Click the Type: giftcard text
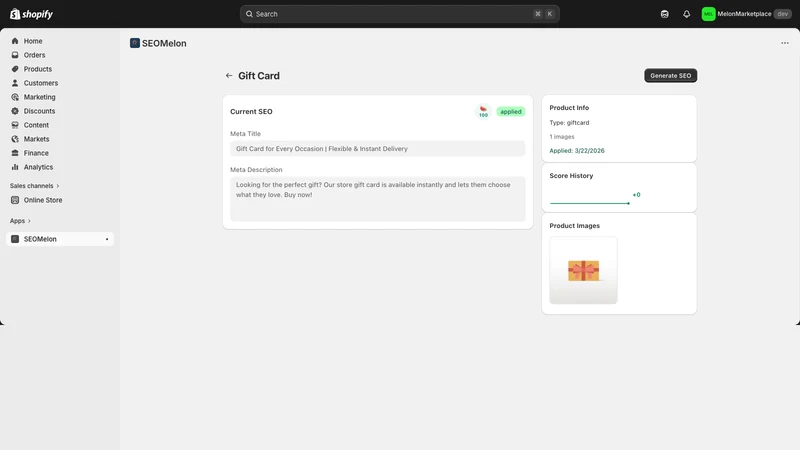Image resolution: width=800 pixels, height=450 pixels. [569, 123]
